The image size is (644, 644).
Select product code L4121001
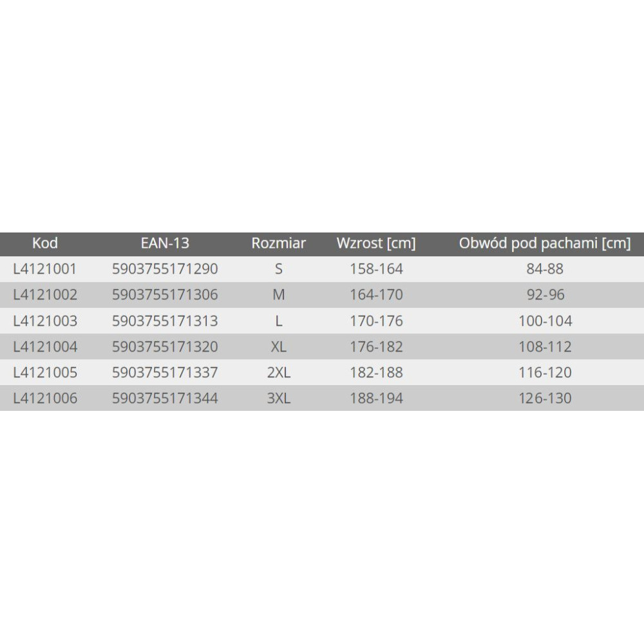(45, 269)
